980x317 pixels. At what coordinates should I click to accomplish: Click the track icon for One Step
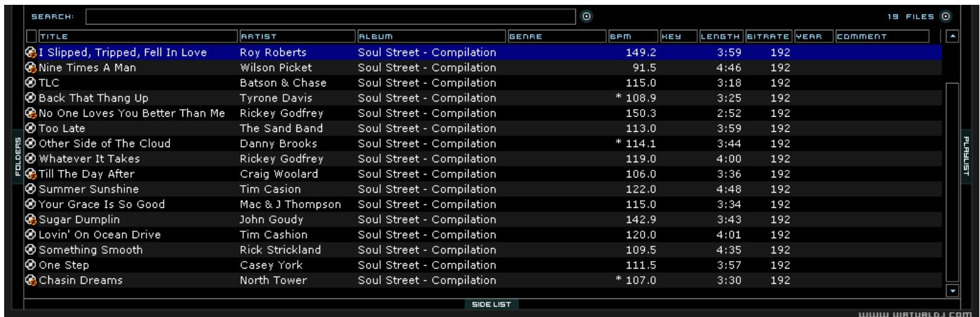click(x=30, y=265)
